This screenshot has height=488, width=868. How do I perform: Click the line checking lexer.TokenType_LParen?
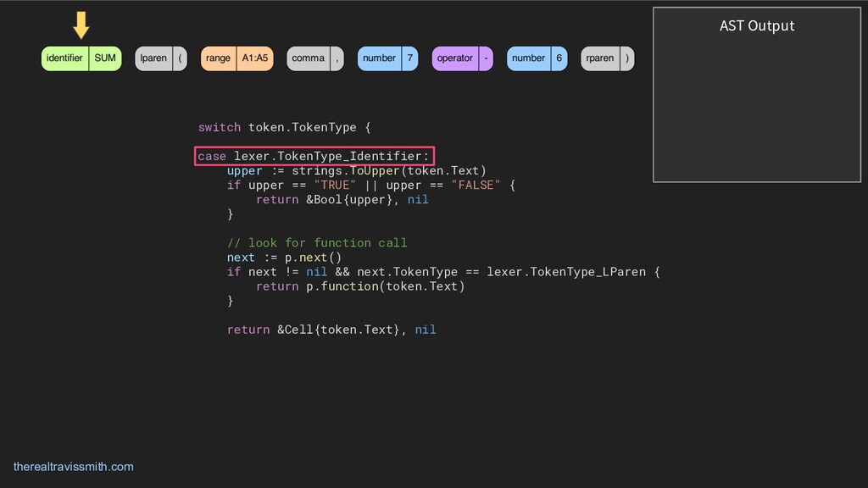click(x=443, y=272)
